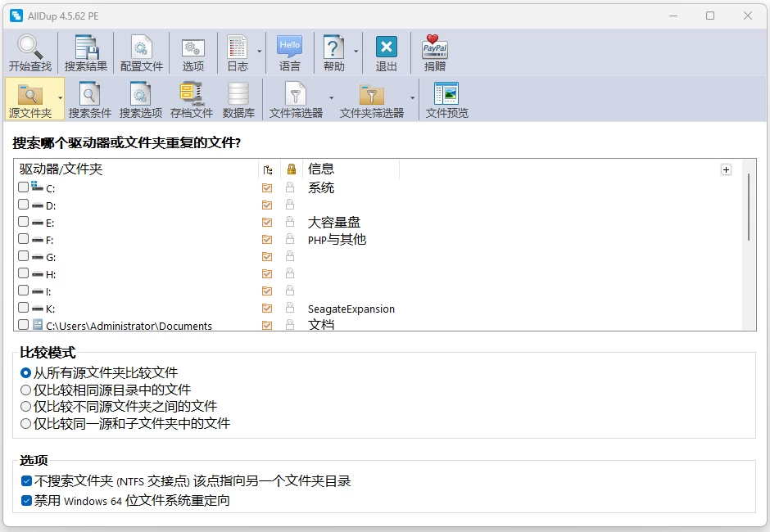
Task: Open the 数据库 database panel
Action: [238, 98]
